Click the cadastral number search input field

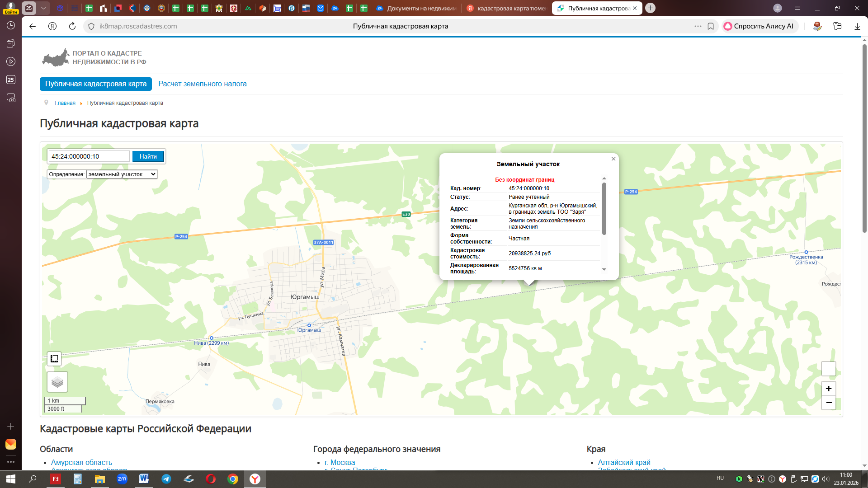89,156
